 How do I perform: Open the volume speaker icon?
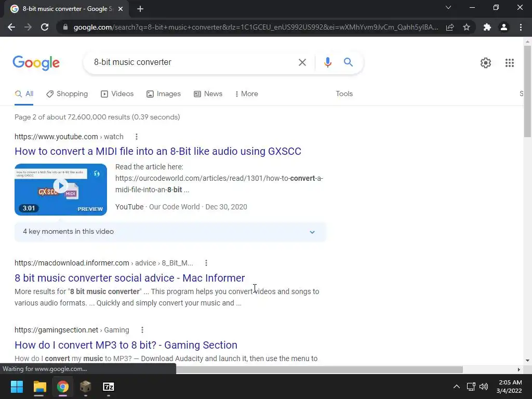click(484, 387)
